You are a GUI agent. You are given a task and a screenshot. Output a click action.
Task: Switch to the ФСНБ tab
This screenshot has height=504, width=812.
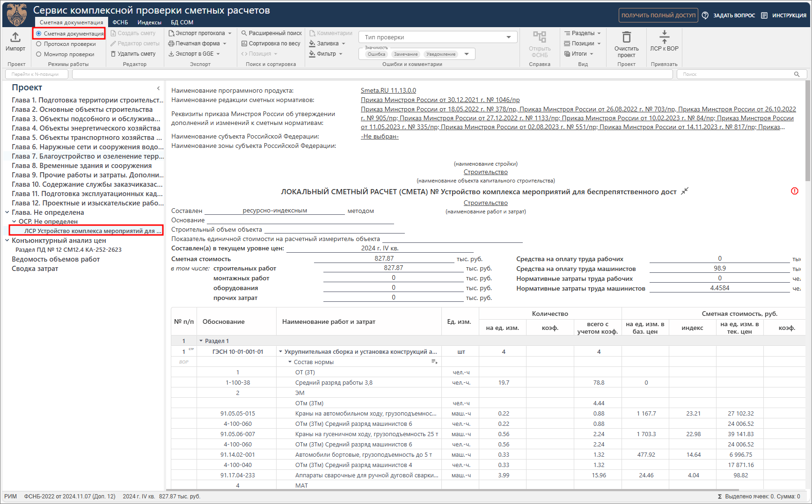coord(120,22)
